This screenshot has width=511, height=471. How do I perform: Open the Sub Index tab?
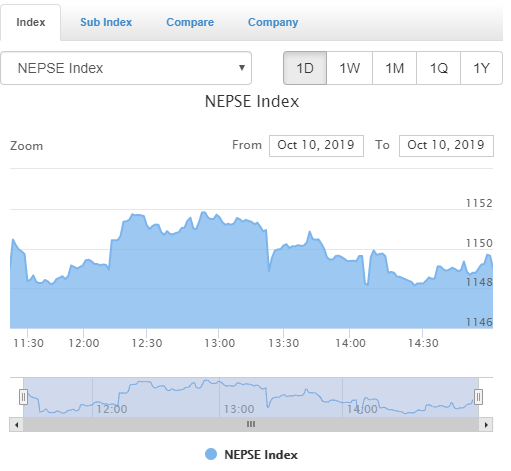(106, 22)
